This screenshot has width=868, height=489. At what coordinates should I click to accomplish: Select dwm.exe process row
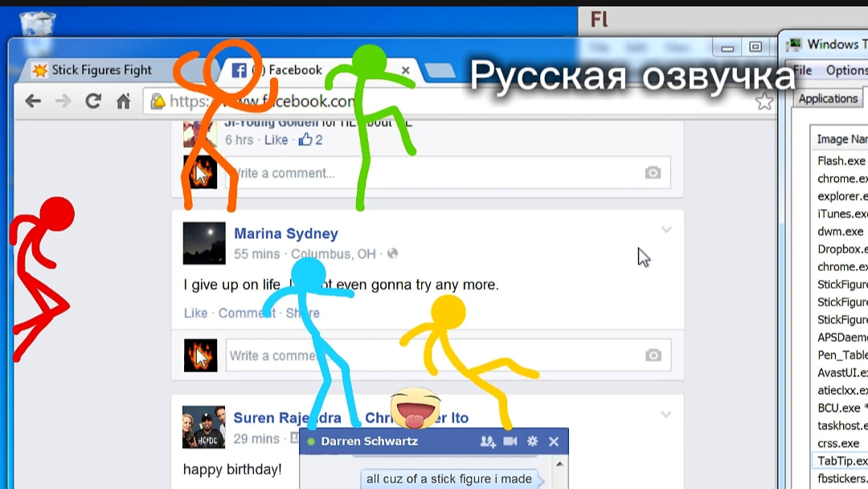841,232
